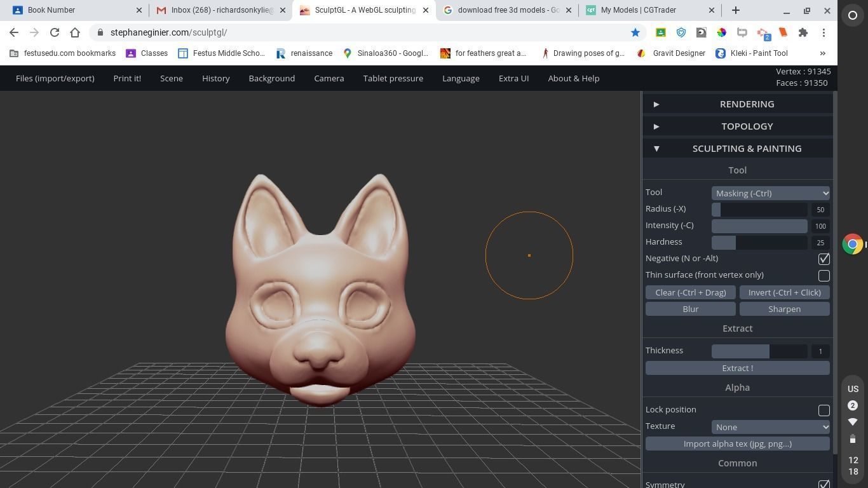This screenshot has height=488, width=868.
Task: Open the Sinaloa360 Google Maps bookmark
Action: point(385,53)
